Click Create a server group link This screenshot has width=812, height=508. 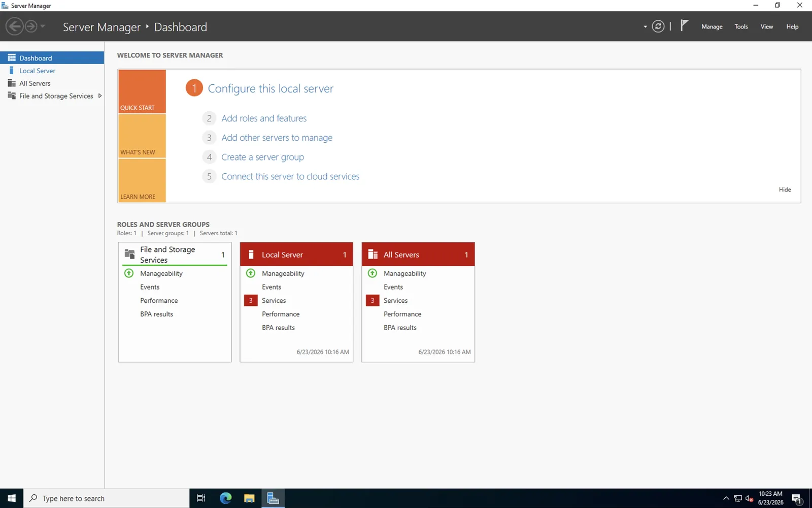click(262, 157)
